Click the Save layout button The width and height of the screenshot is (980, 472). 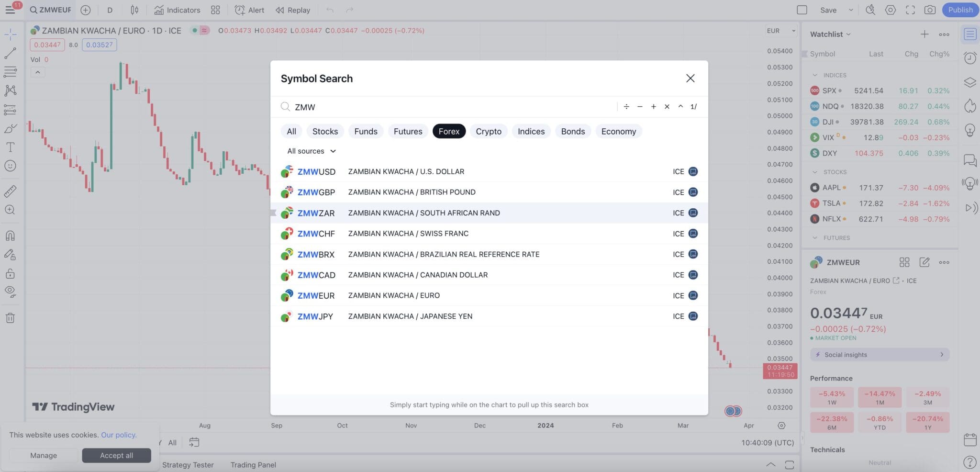[x=828, y=10]
